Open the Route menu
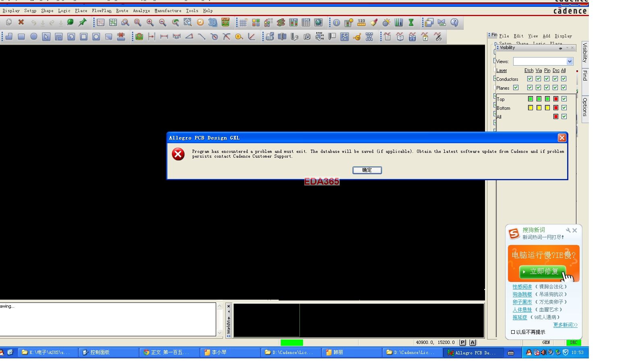Viewport: 644px width, 362px height. pos(122,11)
